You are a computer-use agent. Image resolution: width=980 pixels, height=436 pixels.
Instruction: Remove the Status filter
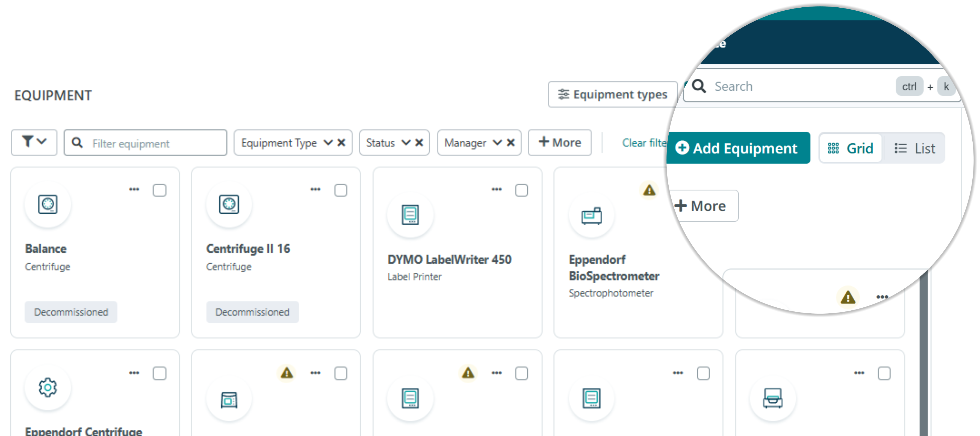[419, 143]
